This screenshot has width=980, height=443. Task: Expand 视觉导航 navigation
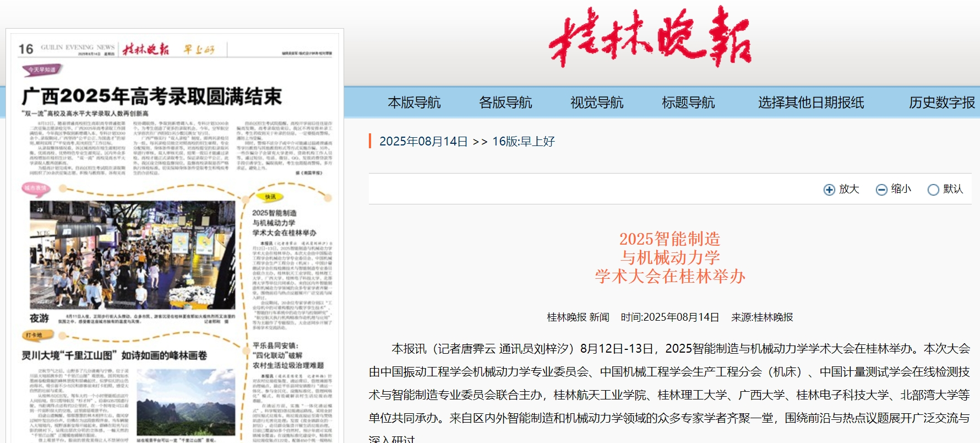click(x=597, y=102)
